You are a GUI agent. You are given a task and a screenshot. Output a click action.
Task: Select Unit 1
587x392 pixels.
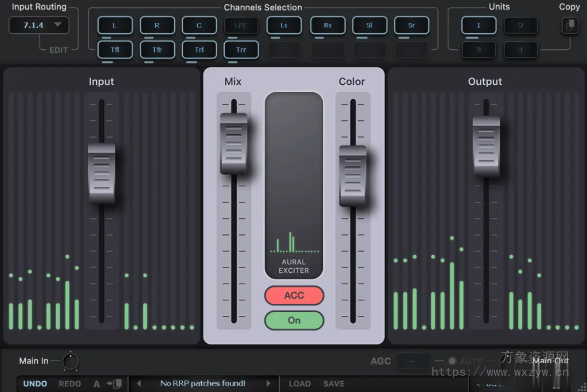tap(478, 25)
